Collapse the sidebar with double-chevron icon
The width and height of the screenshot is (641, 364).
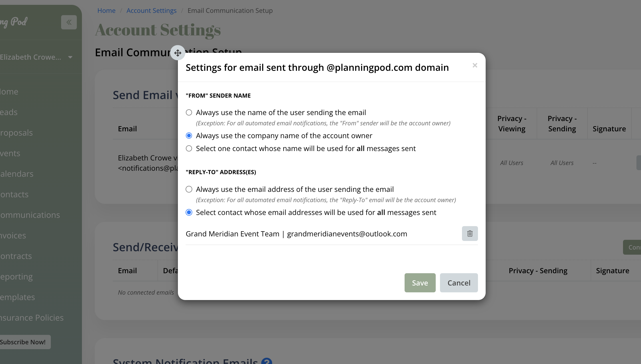[69, 22]
